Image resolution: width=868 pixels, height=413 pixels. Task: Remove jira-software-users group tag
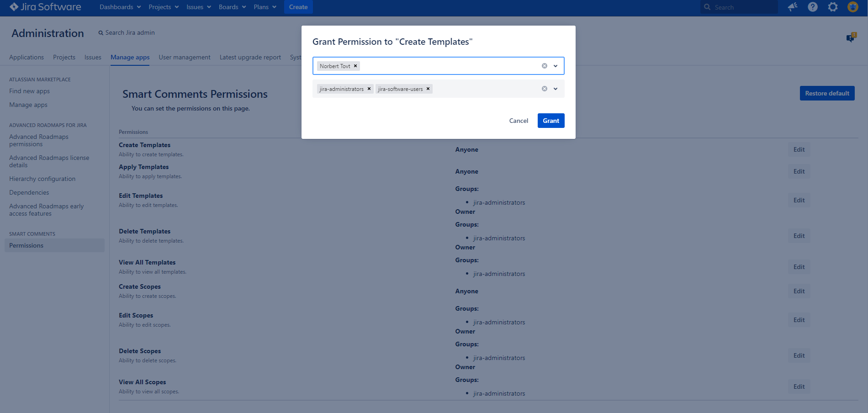tap(428, 89)
